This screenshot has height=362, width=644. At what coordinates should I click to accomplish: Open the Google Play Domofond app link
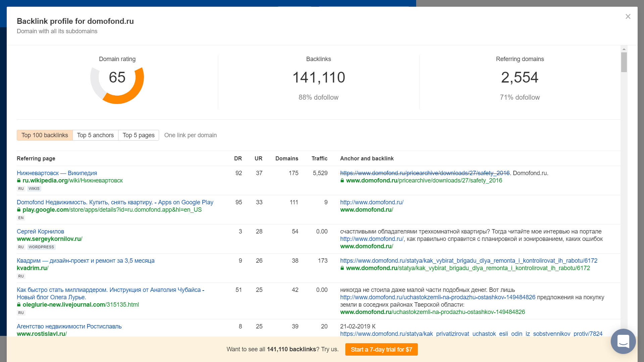pyautogui.click(x=115, y=202)
